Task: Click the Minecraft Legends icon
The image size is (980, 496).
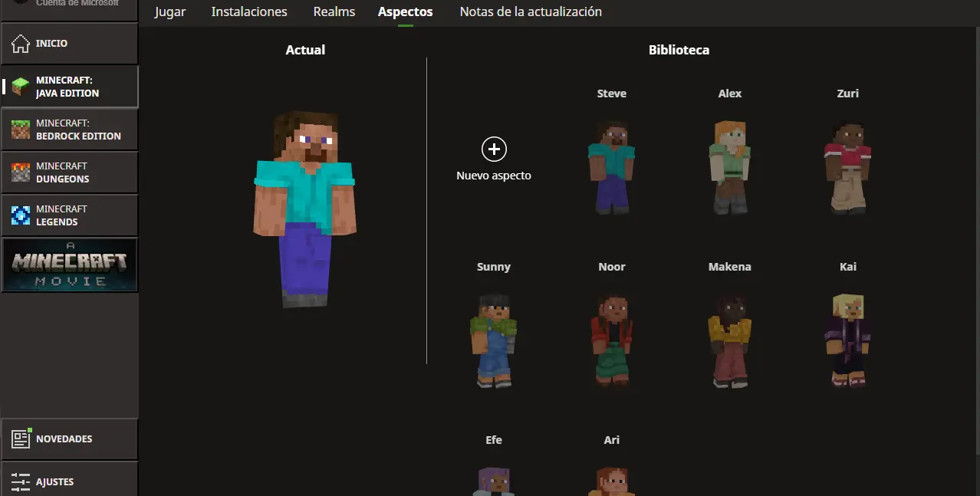Action: tap(21, 215)
